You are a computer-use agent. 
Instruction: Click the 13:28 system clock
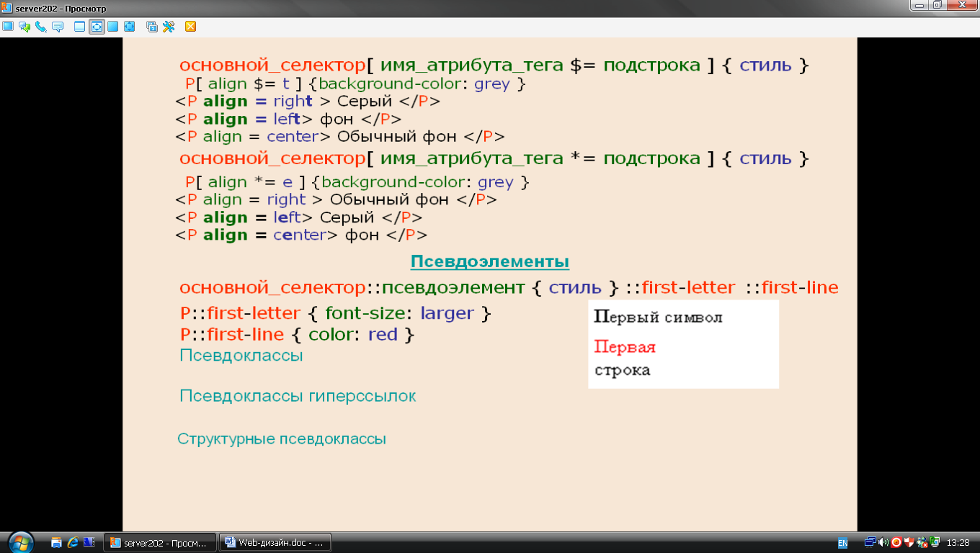pyautogui.click(x=958, y=542)
